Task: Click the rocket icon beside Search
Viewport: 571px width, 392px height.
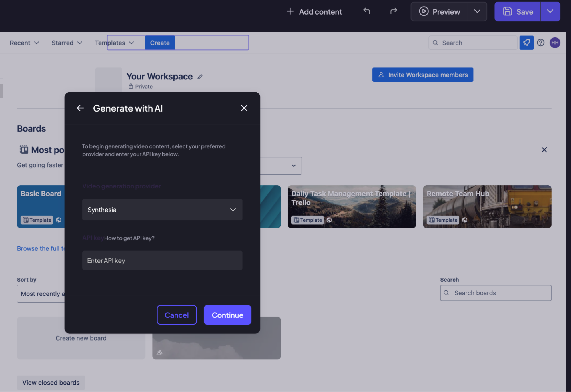Action: tap(526, 43)
